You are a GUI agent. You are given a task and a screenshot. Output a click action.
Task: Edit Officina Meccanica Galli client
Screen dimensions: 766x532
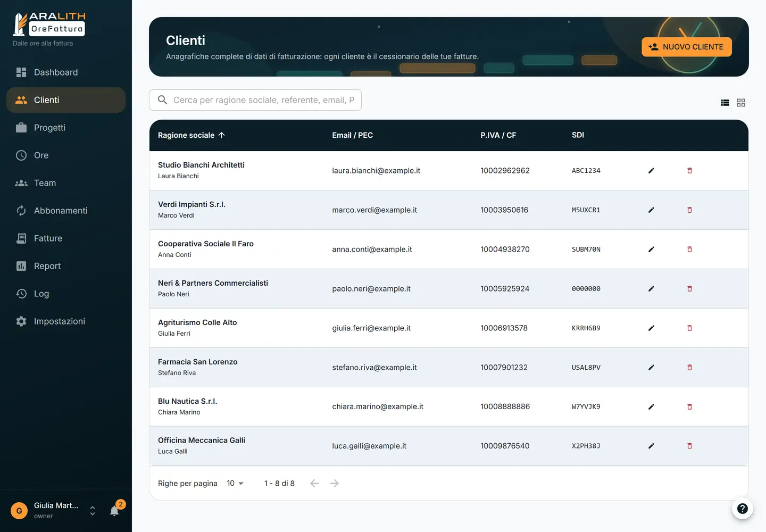tap(651, 446)
